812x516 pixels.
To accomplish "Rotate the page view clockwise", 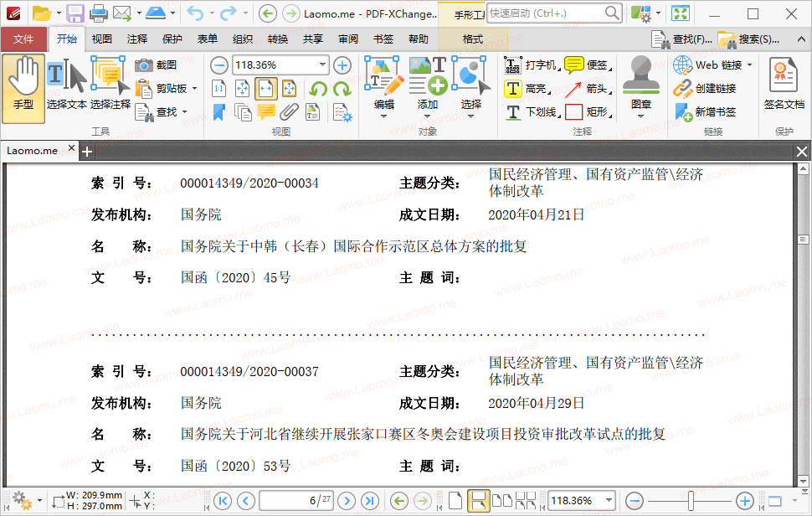I will click(342, 89).
